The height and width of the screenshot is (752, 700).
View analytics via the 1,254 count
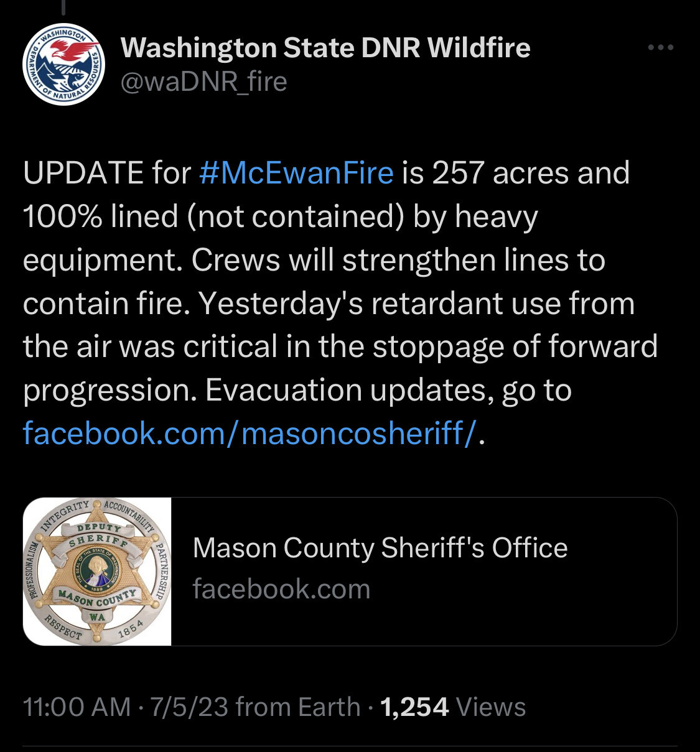tap(414, 707)
